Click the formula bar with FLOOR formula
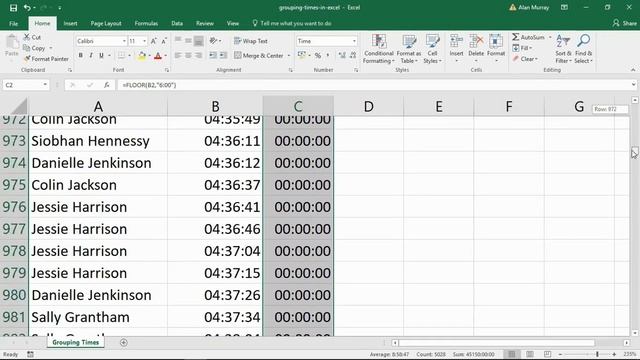 point(373,85)
